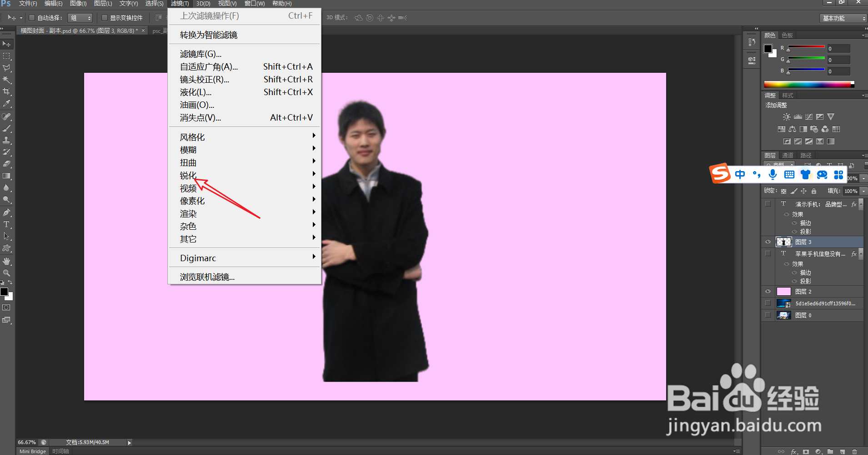Image resolution: width=868 pixels, height=455 pixels.
Task: Select the Zoom tool
Action: [x=7, y=273]
